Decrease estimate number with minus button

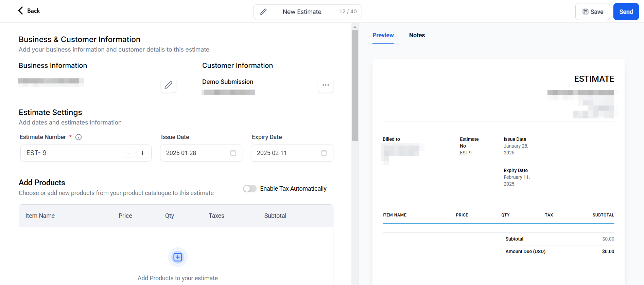click(129, 153)
